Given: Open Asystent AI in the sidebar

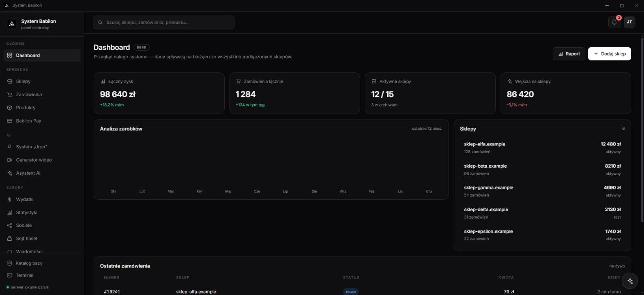Looking at the screenshot, I should [x=42, y=173].
